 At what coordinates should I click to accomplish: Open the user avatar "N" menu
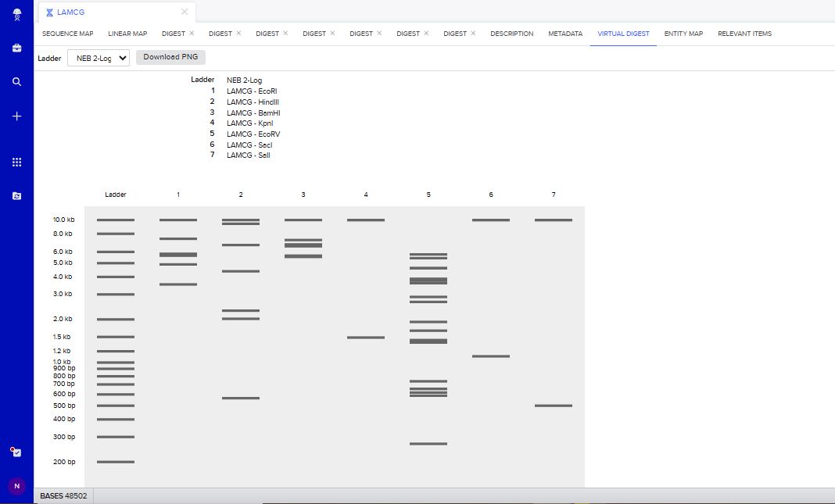[x=17, y=486]
